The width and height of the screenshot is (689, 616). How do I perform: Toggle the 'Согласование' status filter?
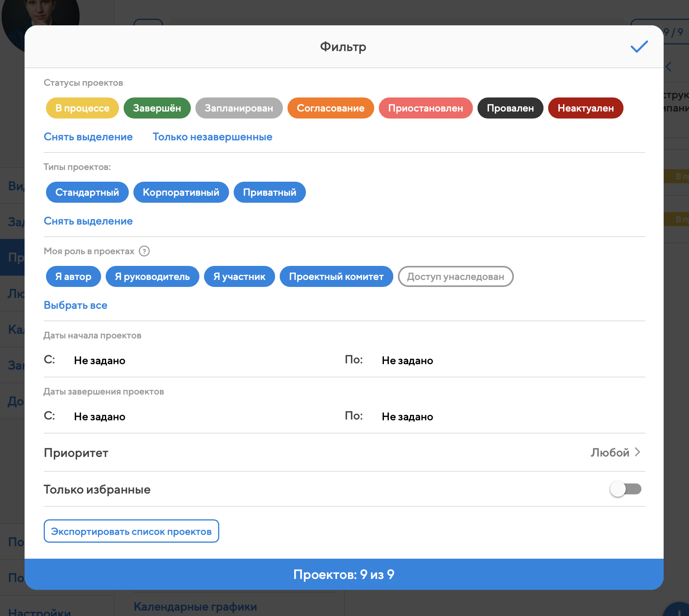click(330, 108)
